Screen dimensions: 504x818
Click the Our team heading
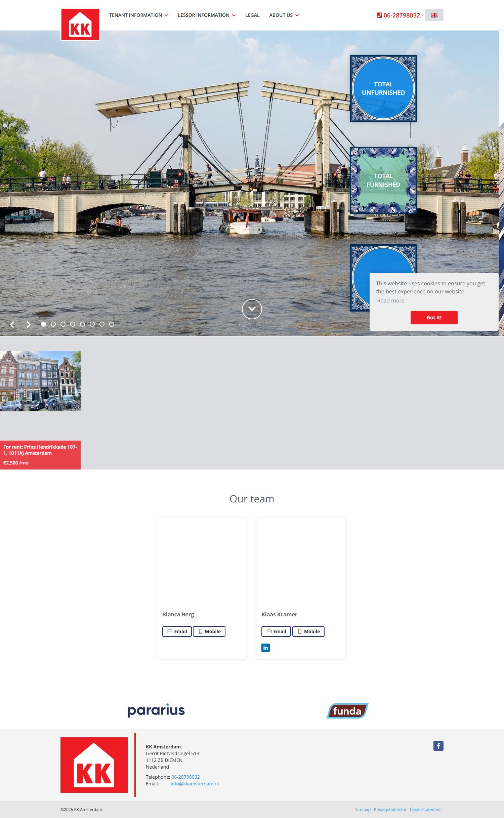click(252, 499)
